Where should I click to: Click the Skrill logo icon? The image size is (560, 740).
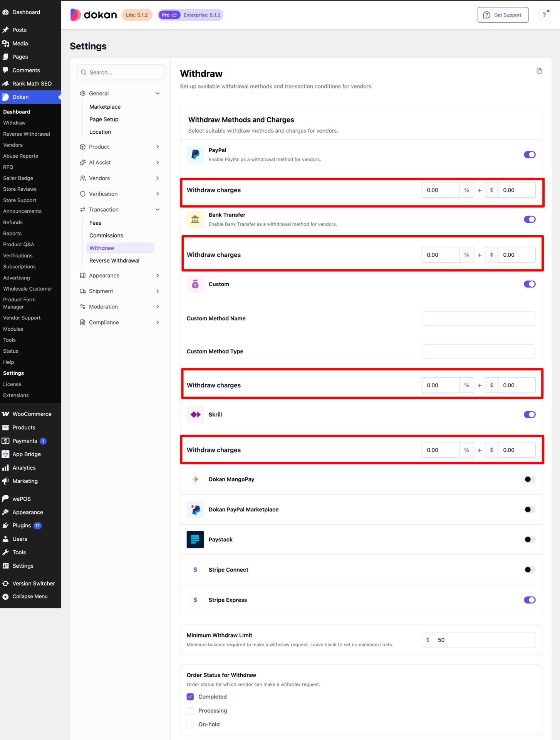pyautogui.click(x=195, y=414)
